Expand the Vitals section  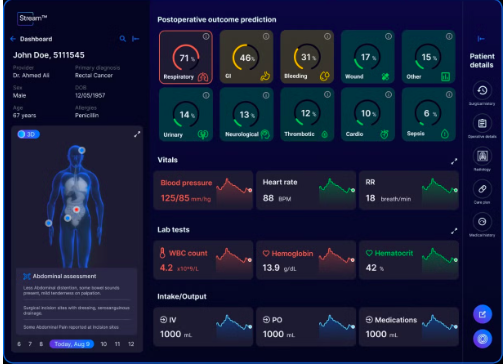pyautogui.click(x=454, y=162)
